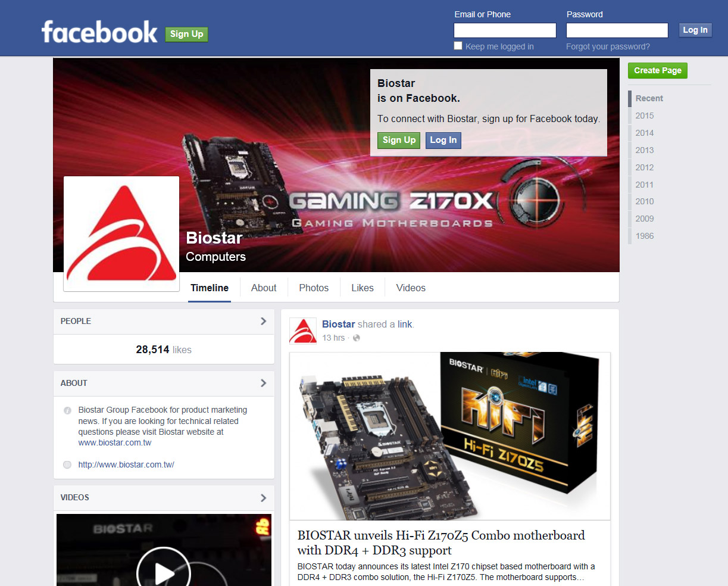Open the Forgot your password link
The height and width of the screenshot is (586, 728).
coord(608,46)
